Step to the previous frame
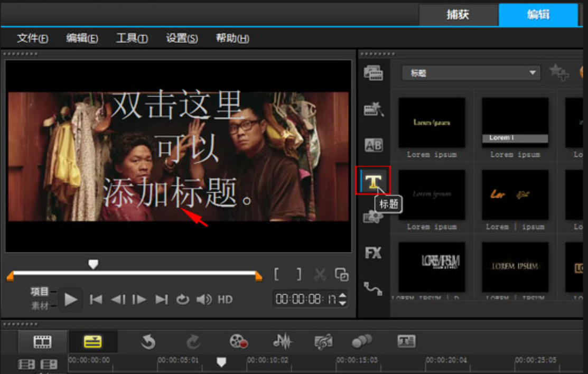 pyautogui.click(x=118, y=300)
